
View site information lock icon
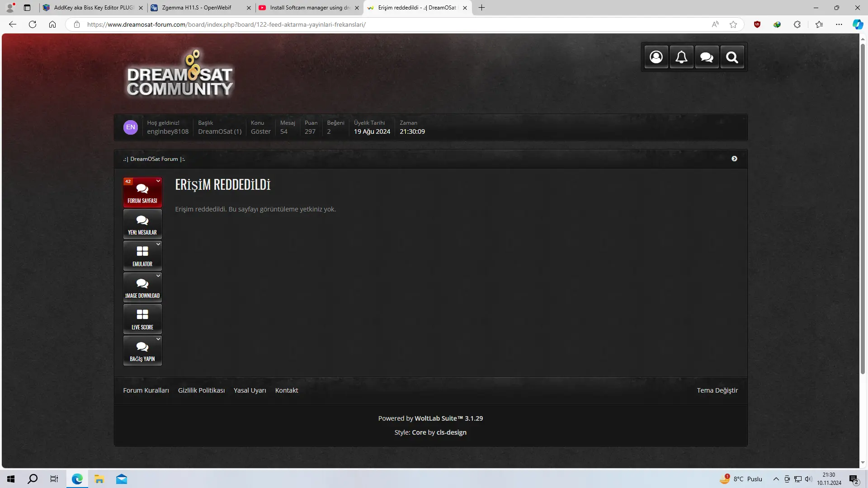coord(77,24)
